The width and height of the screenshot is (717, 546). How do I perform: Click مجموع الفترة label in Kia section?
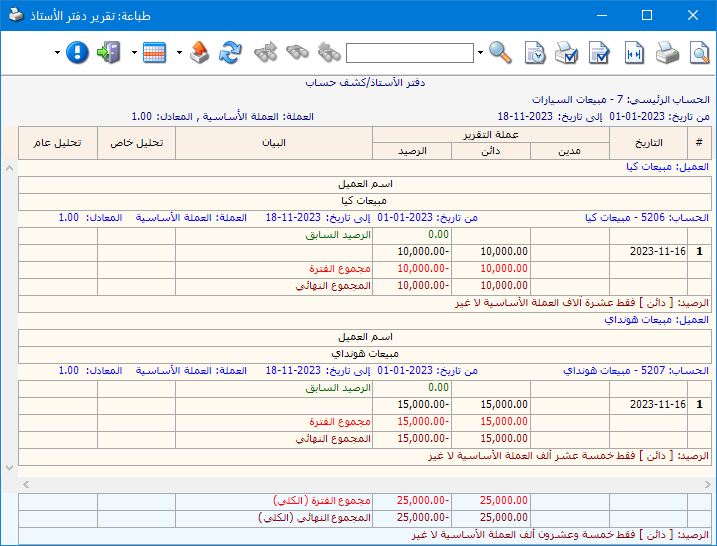pyautogui.click(x=340, y=268)
